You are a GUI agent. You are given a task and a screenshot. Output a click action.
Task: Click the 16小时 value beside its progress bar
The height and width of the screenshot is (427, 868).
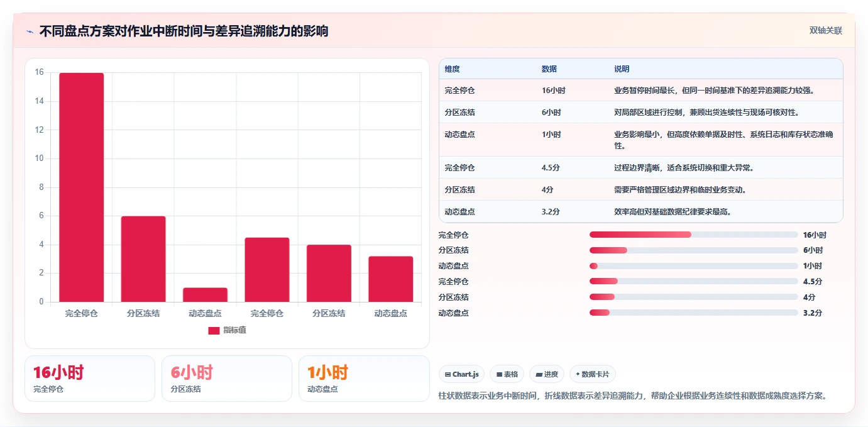pos(815,235)
